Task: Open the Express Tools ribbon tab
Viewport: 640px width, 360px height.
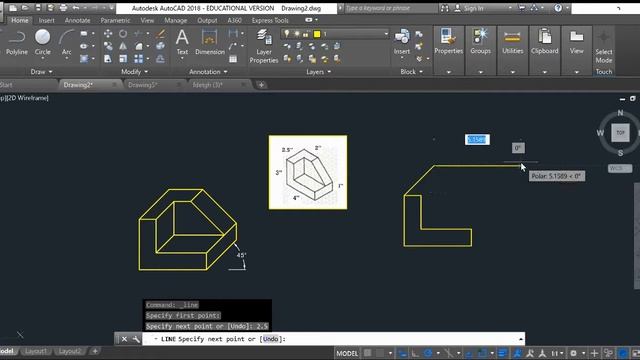Action: coord(270,20)
